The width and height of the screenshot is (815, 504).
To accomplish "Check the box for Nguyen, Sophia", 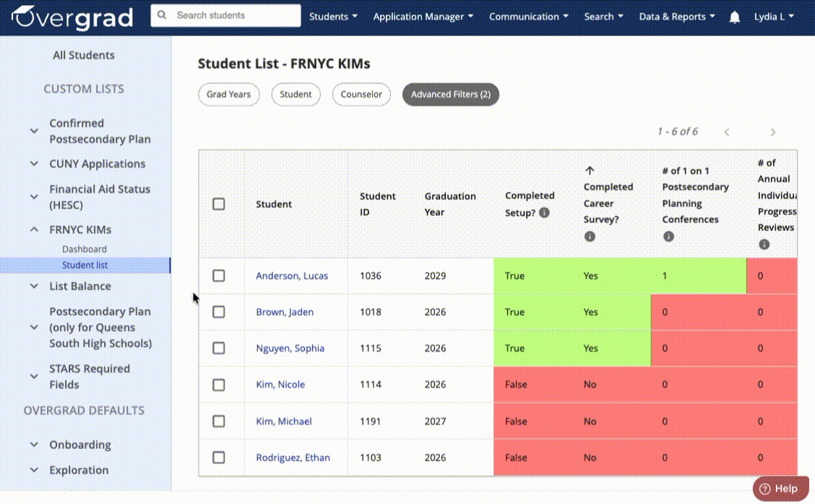I will pos(219,348).
